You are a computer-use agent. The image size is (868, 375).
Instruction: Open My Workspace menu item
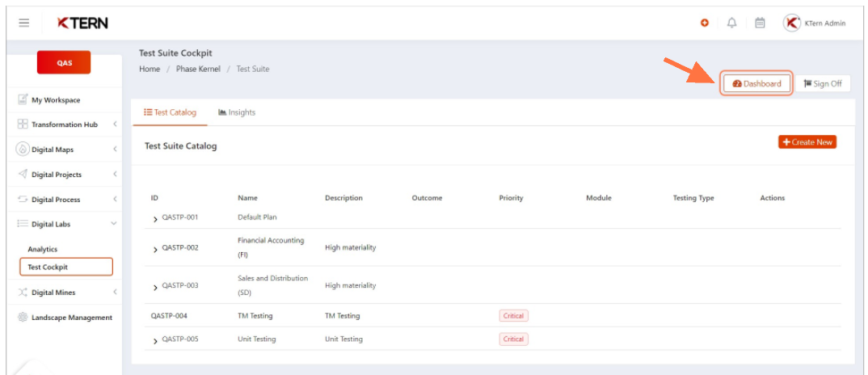coord(55,99)
